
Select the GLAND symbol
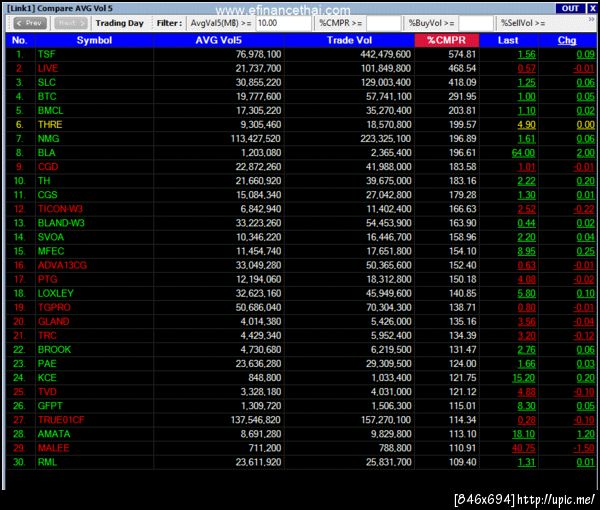[x=53, y=321]
